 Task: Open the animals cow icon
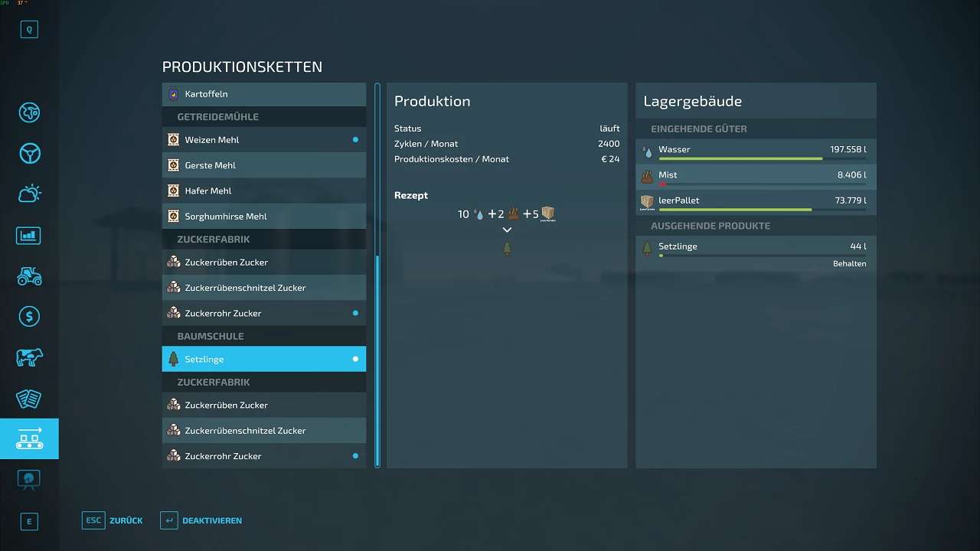click(29, 357)
